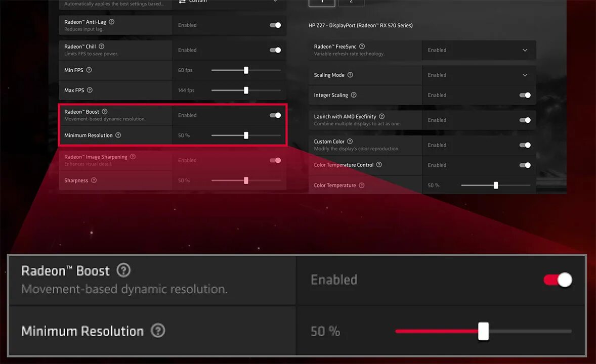Image resolution: width=596 pixels, height=364 pixels.
Task: Click the Max FPS help icon
Action: click(90, 90)
